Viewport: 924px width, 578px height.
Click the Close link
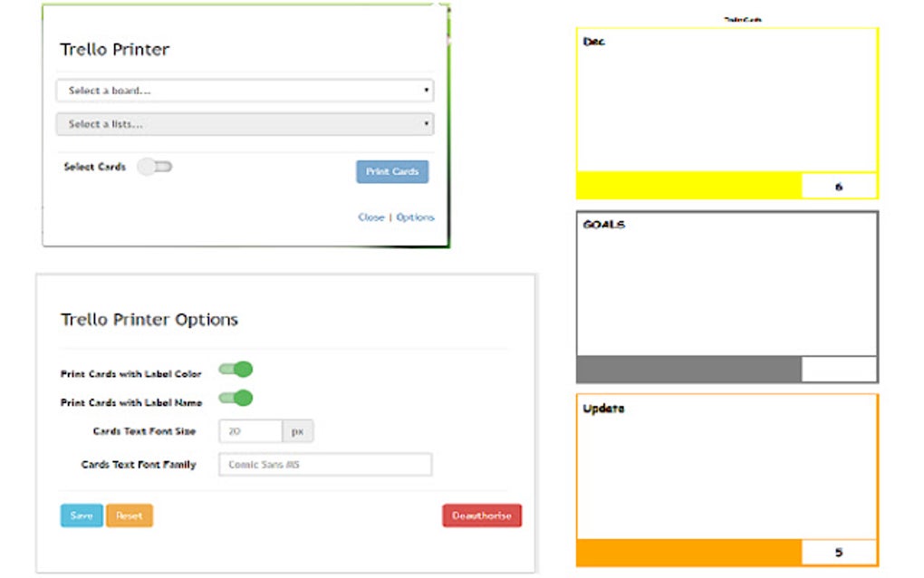click(x=372, y=217)
